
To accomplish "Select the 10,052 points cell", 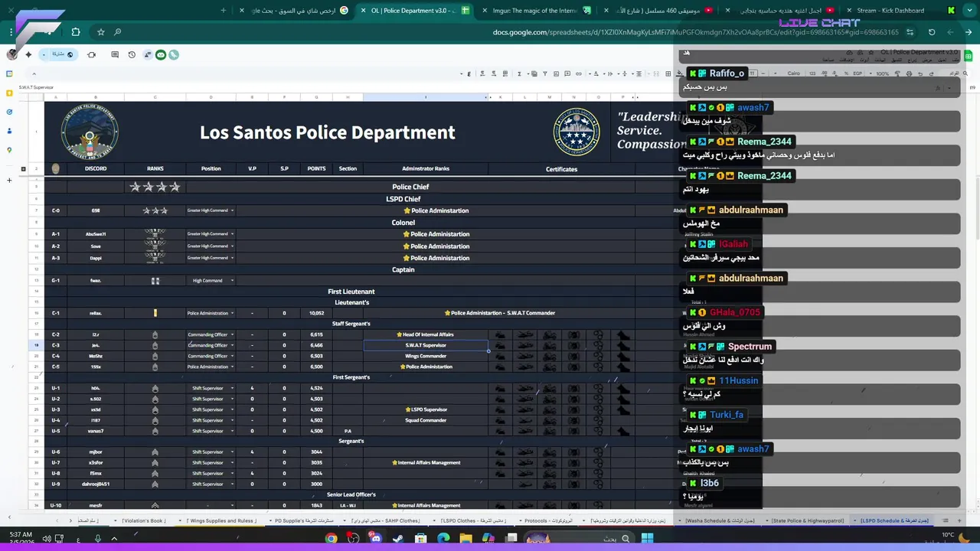I will pos(316,313).
